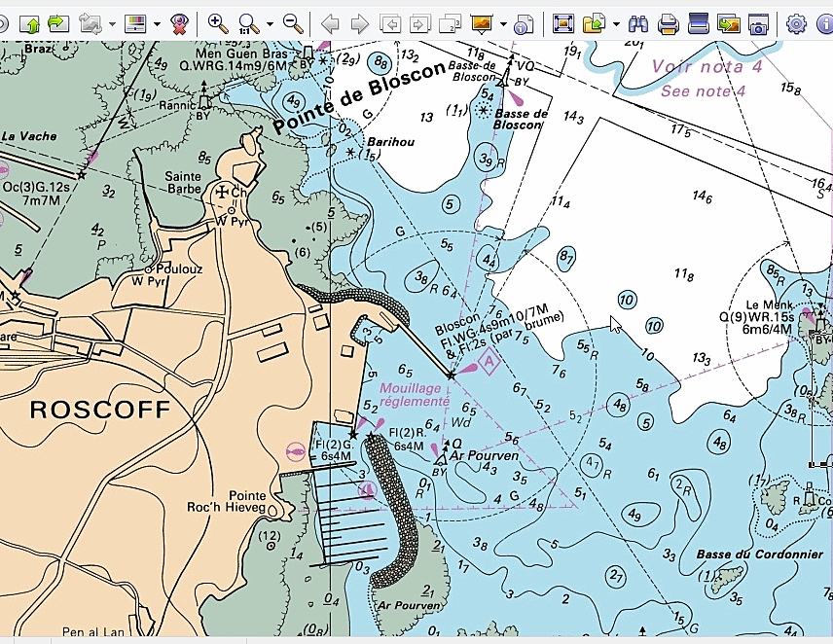Switch to fullscreen view icon
The height and width of the screenshot is (644, 833).
(563, 24)
